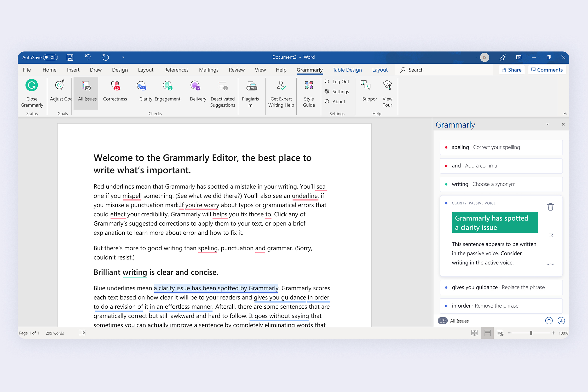The height and width of the screenshot is (392, 588).
Task: Expand Quick Access Toolbar customization arrow
Action: pyautogui.click(x=123, y=57)
